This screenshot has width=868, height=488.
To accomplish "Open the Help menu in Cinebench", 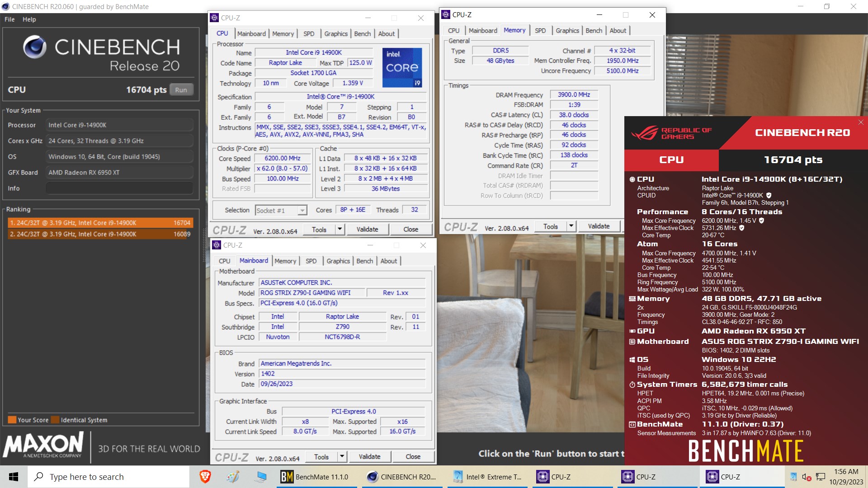I will [29, 19].
